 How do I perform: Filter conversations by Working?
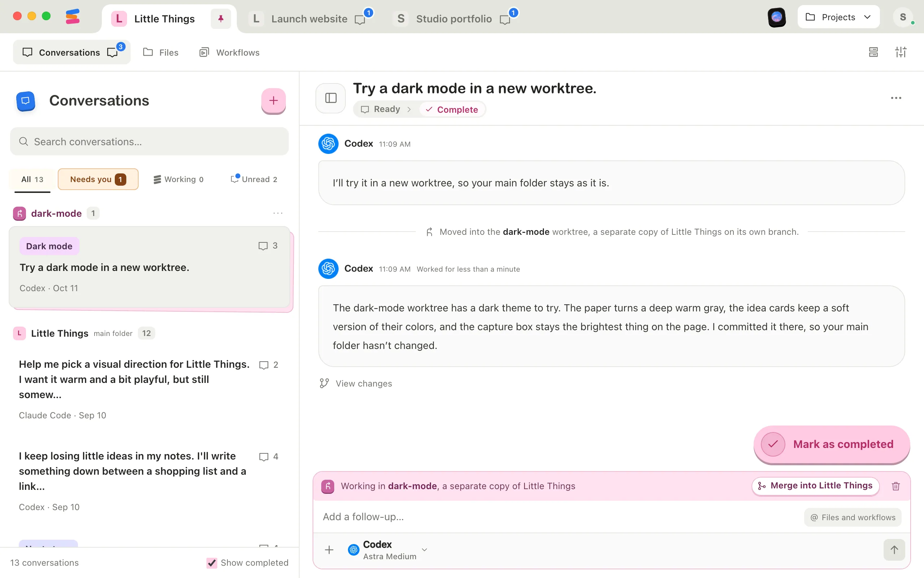click(178, 179)
